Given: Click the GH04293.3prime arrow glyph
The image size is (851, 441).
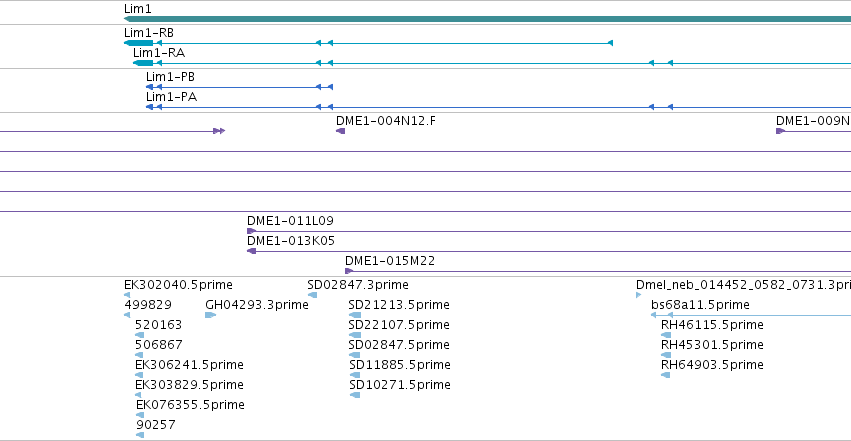Looking at the screenshot, I should 211,315.
